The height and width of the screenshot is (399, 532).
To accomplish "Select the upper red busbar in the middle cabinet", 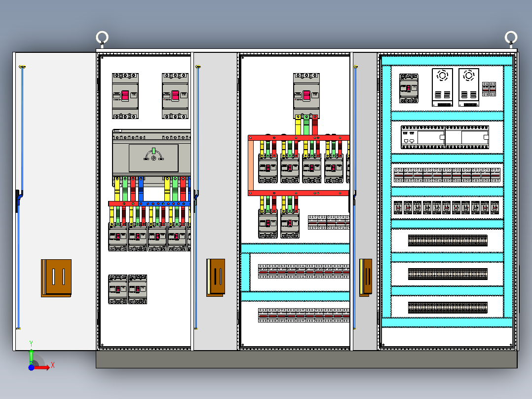I will 299,138.
